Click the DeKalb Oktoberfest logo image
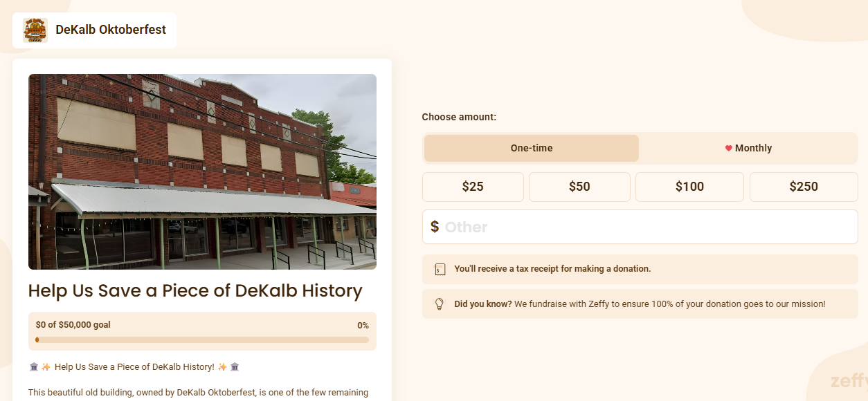The height and width of the screenshot is (401, 868). (35, 30)
